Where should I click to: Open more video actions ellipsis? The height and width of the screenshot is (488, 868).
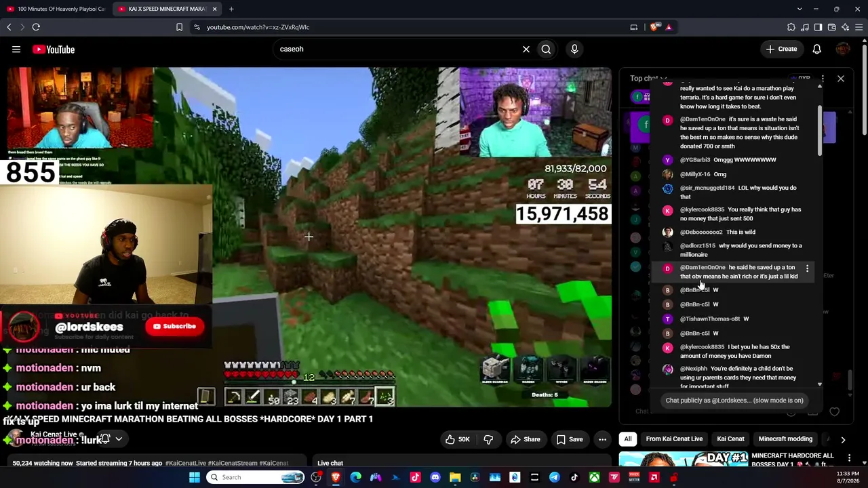pyautogui.click(x=602, y=439)
